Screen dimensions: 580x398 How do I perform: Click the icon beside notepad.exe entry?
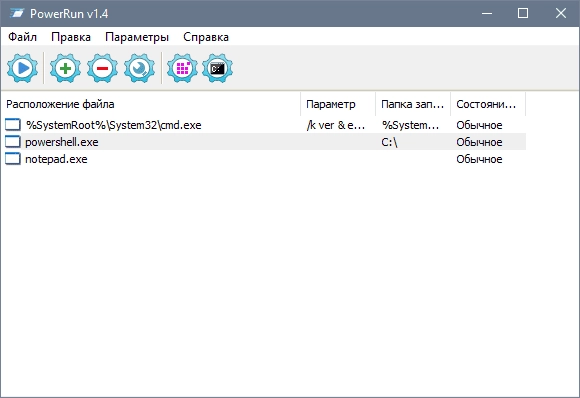click(13, 159)
